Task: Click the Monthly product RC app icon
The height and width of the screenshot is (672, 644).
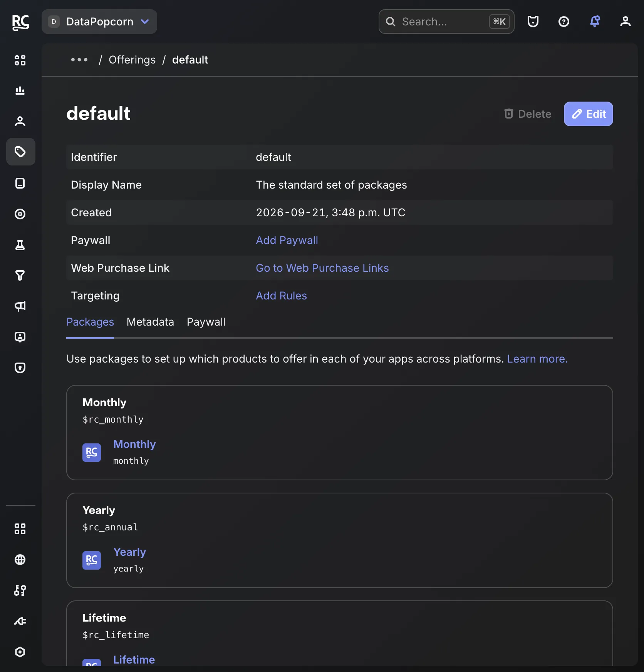Action: 92,452
